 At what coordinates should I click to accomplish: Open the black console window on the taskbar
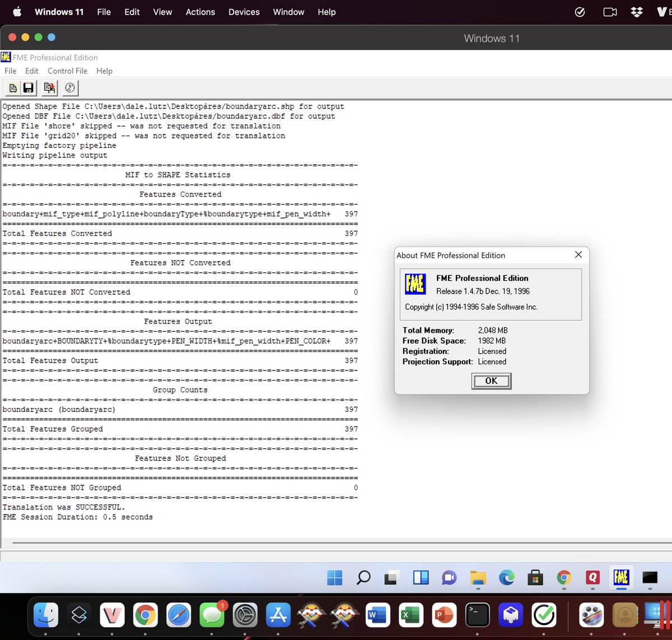point(650,577)
